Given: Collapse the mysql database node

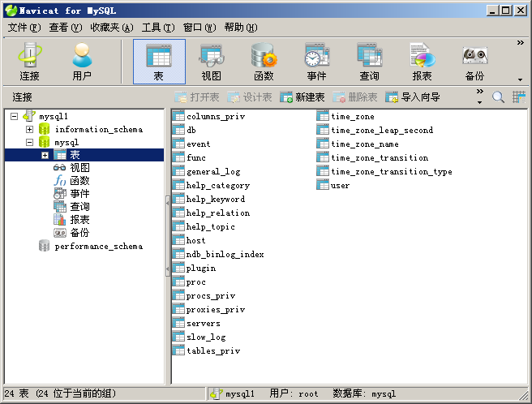Looking at the screenshot, I should click(x=29, y=142).
